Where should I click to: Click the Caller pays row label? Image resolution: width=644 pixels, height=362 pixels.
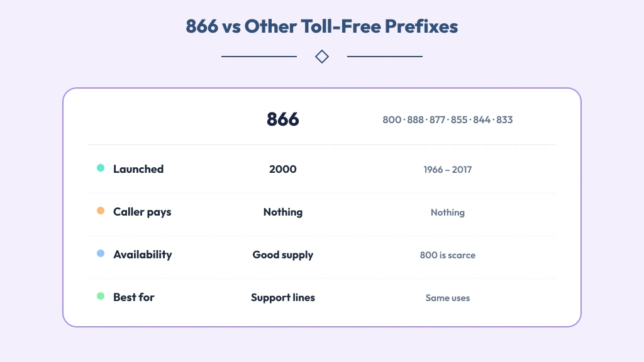142,212
